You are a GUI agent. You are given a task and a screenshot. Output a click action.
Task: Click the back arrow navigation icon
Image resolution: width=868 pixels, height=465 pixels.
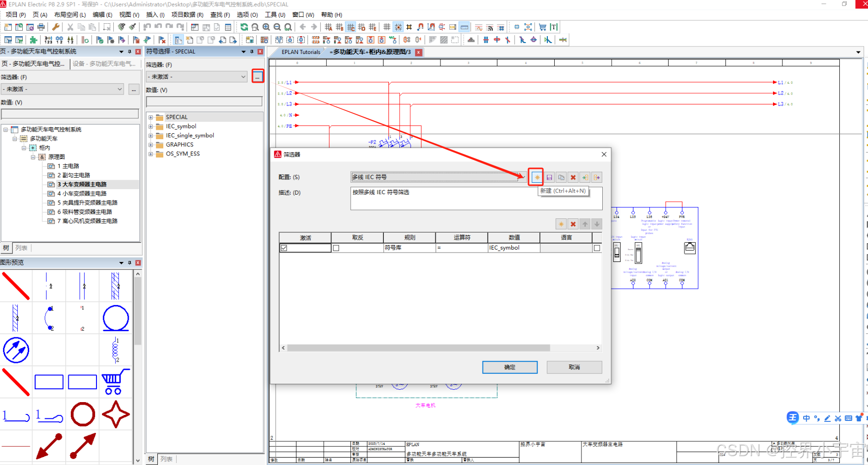point(302,27)
